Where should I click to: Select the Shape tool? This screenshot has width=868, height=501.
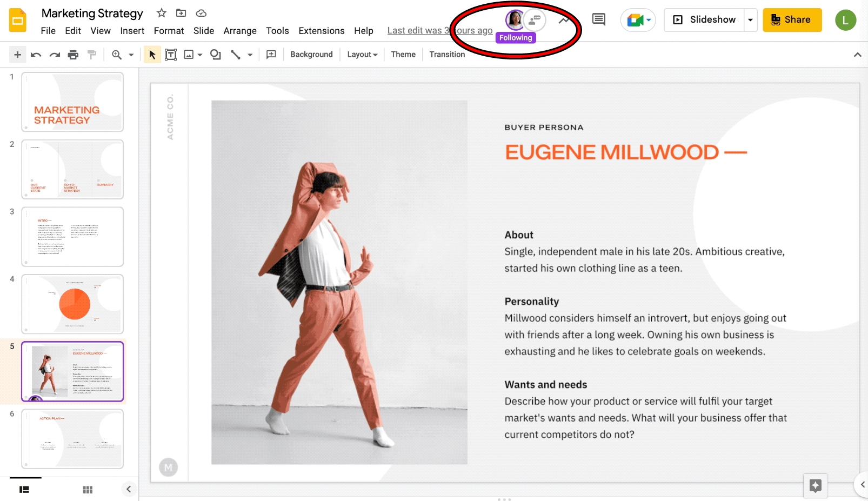(x=215, y=54)
